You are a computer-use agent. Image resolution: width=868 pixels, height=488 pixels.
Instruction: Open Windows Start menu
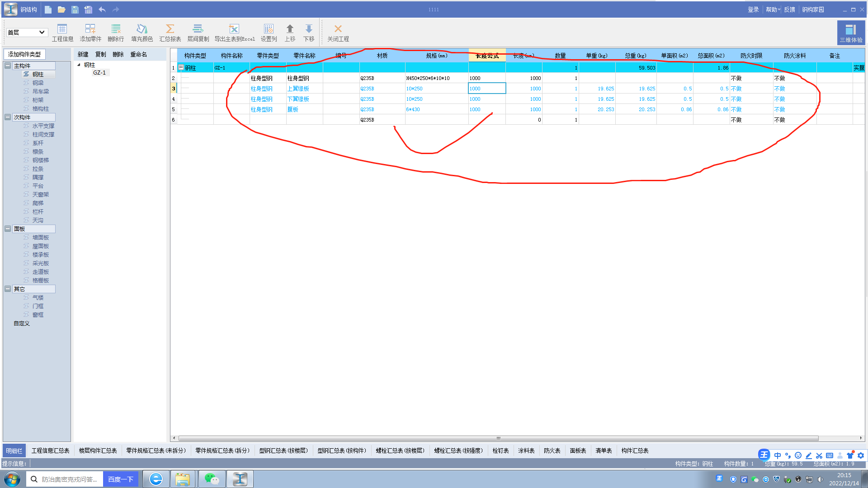point(12,479)
